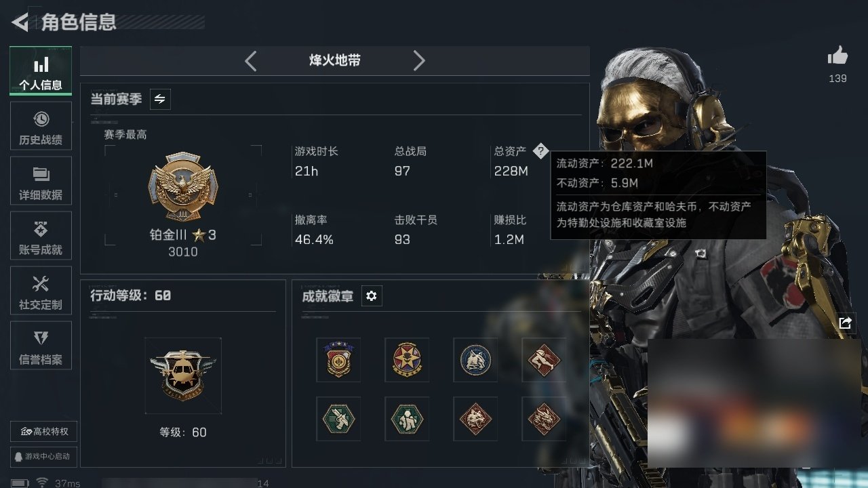Screen dimensions: 868x488
Task: Click the share icon near character
Action: click(x=845, y=323)
